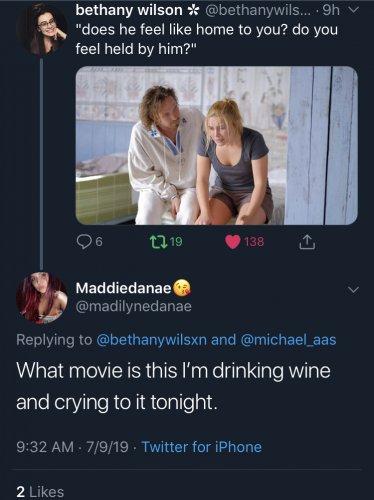Image resolution: width=374 pixels, height=500 pixels.
Task: Tap the share upload icon
Action: point(307,242)
